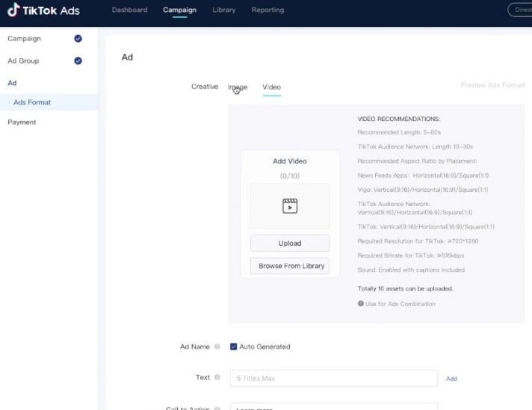Click the Use for Ads Combination info icon

click(x=361, y=304)
